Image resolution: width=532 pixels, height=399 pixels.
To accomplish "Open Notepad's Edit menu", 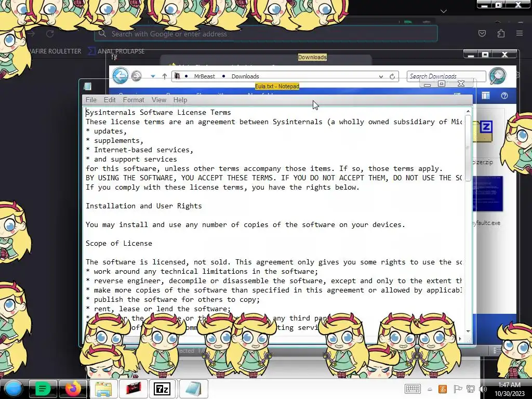I will (110, 100).
